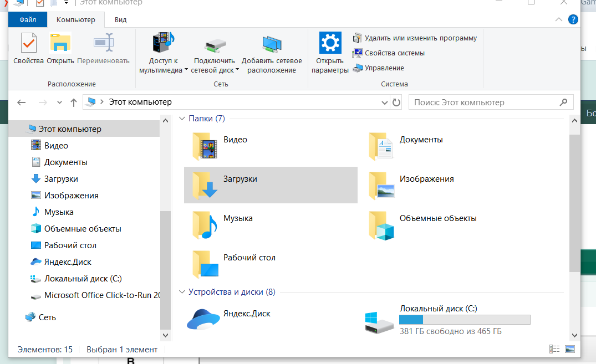Open Доступ к мультимедиа media access

163,53
